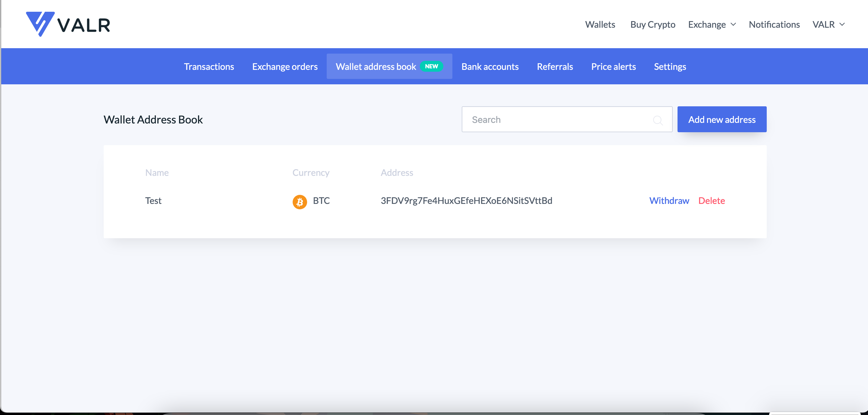Switch to the Exchange orders tab
Image resolution: width=868 pixels, height=415 pixels.
pos(285,67)
